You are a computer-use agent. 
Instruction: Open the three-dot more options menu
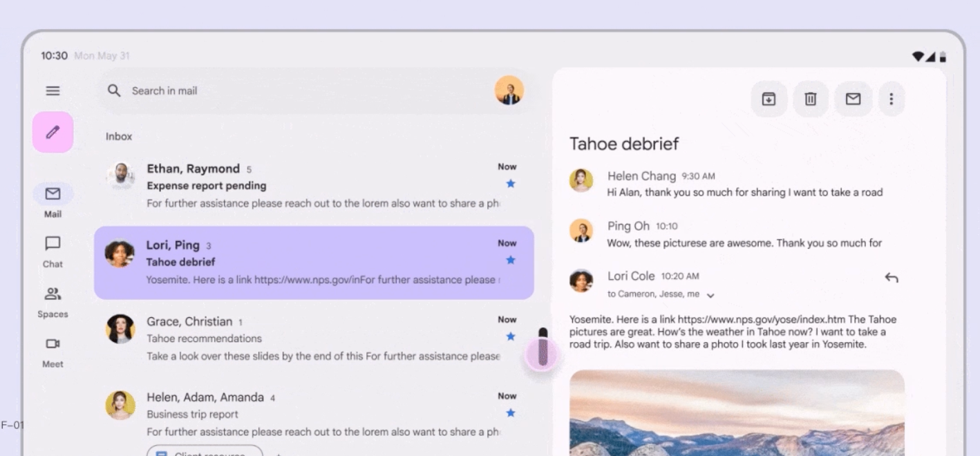point(891,99)
